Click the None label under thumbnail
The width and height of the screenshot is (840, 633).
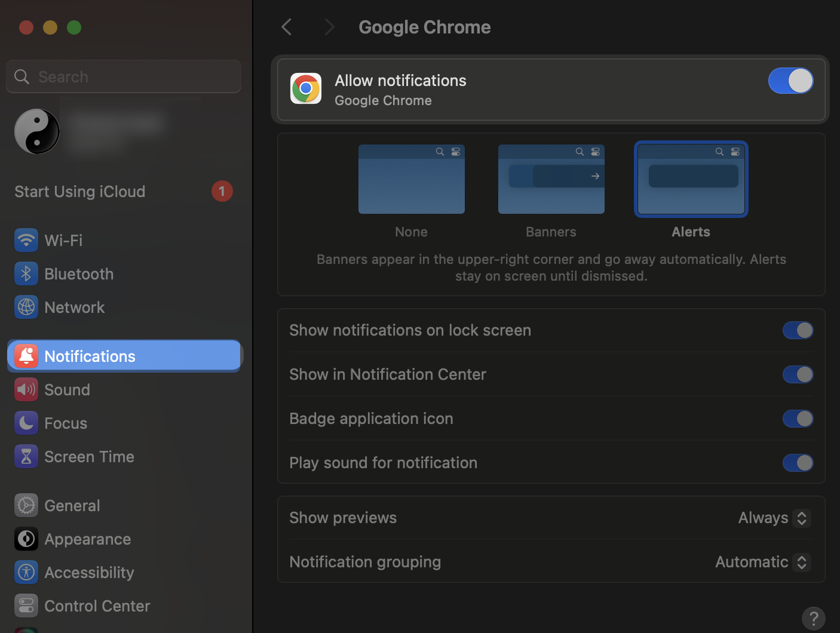pyautogui.click(x=412, y=232)
